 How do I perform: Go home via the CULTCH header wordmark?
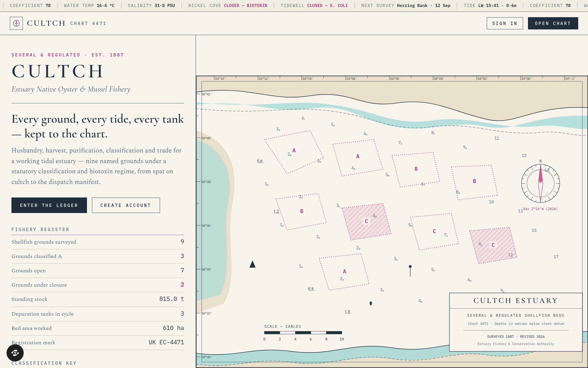46,23
